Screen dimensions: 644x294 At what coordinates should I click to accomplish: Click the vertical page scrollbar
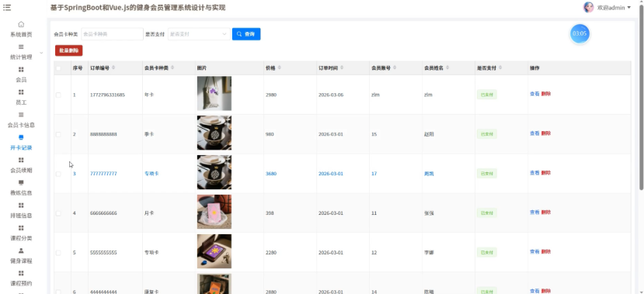pos(641,99)
